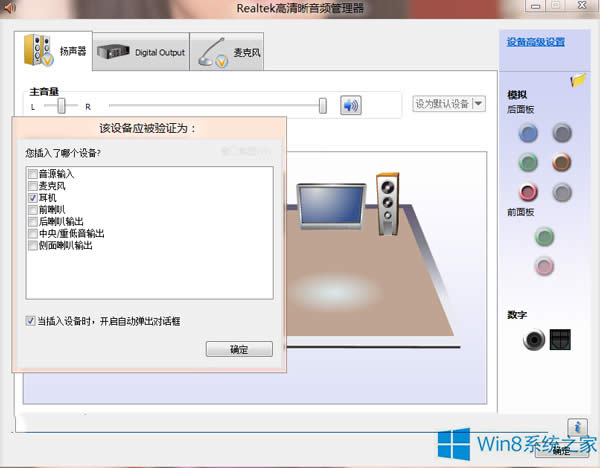This screenshot has width=600, height=468.
Task: Open 设备高级设置 advanced device settings link
Action: 536,42
